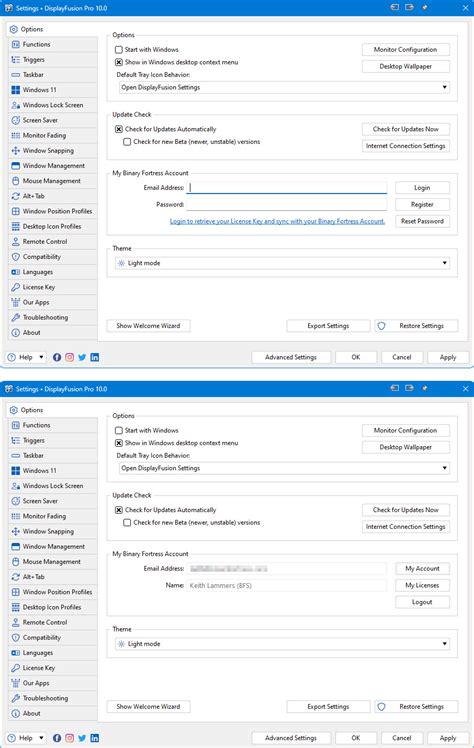The image size is (474, 748).
Task: Click the pin icon in top window title bar
Action: [x=424, y=8]
